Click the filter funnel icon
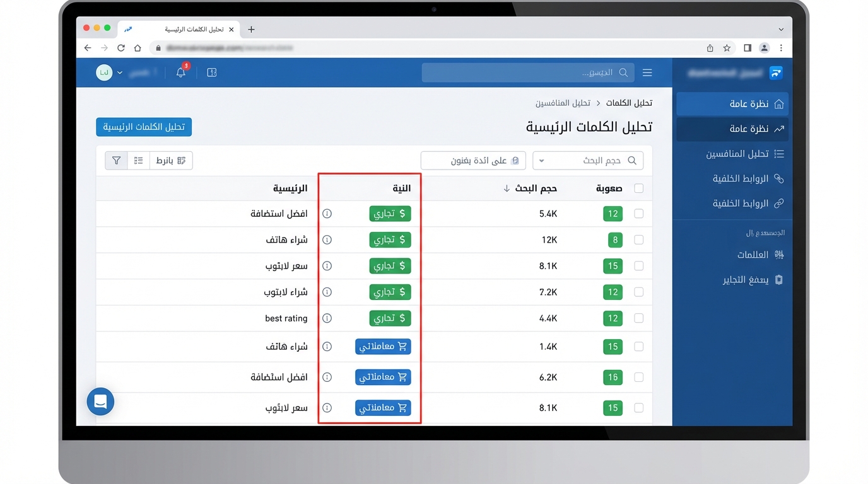This screenshot has height=484, width=868. (116, 161)
